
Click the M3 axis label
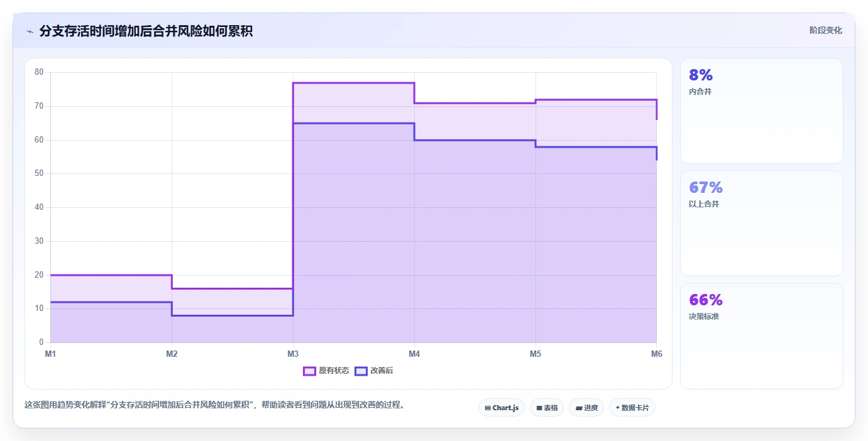pyautogui.click(x=293, y=354)
